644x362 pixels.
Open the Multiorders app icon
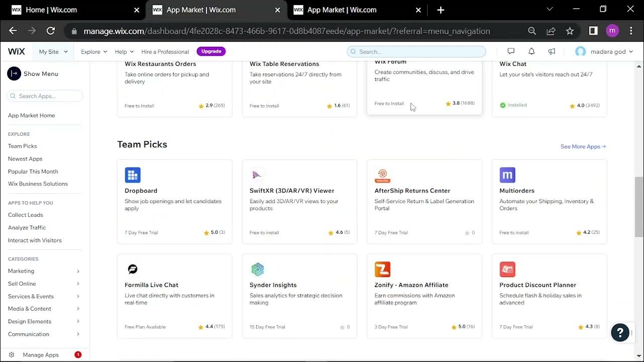(507, 175)
